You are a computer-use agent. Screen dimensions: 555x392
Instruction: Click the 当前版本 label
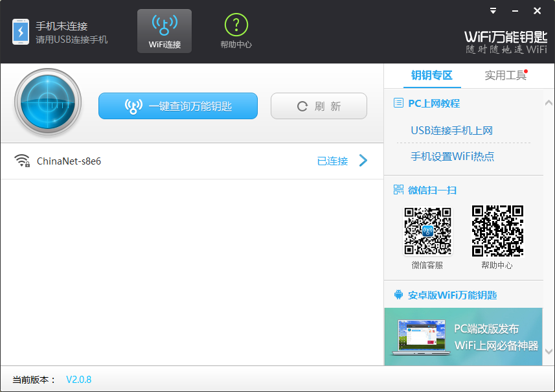(x=34, y=380)
